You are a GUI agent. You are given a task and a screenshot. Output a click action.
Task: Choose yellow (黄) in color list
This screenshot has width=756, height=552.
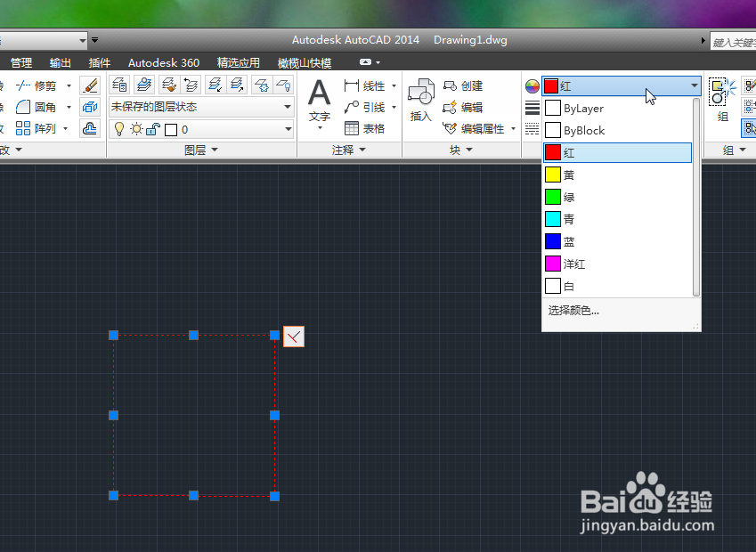point(618,175)
